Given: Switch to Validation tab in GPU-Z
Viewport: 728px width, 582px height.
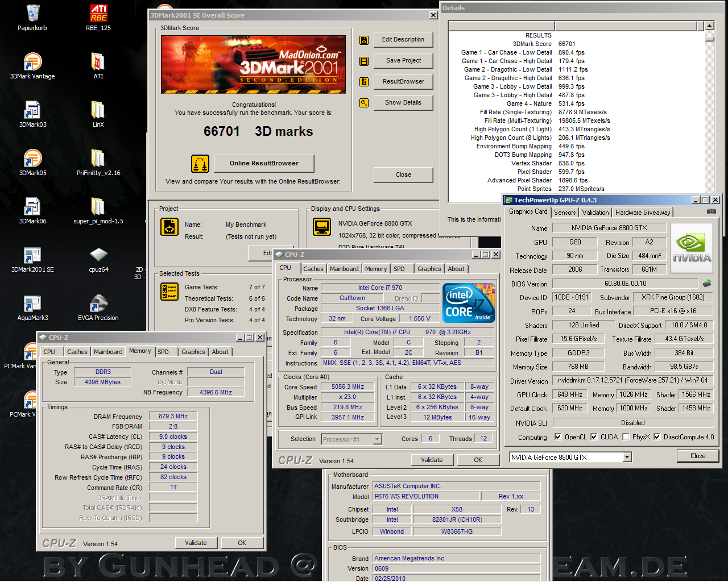Looking at the screenshot, I should pos(595,213).
